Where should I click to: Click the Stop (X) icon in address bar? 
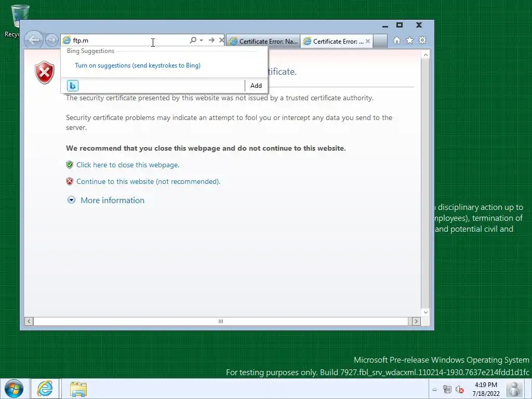pyautogui.click(x=221, y=40)
